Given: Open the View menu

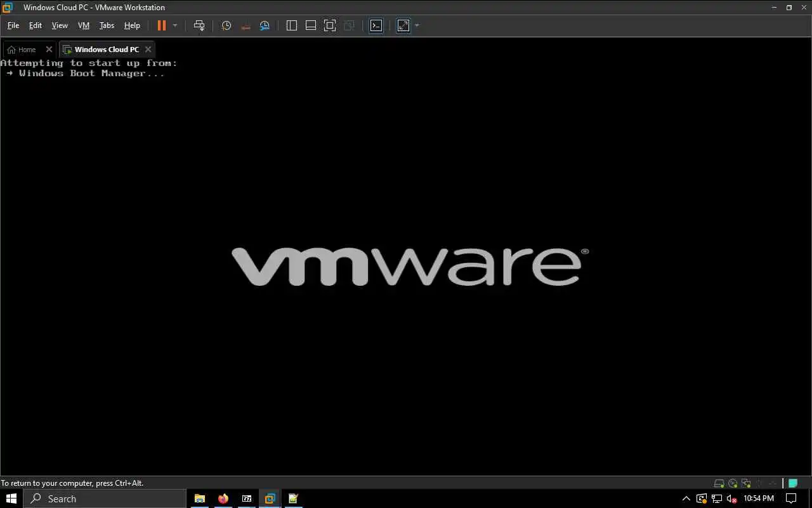Looking at the screenshot, I should [60, 25].
